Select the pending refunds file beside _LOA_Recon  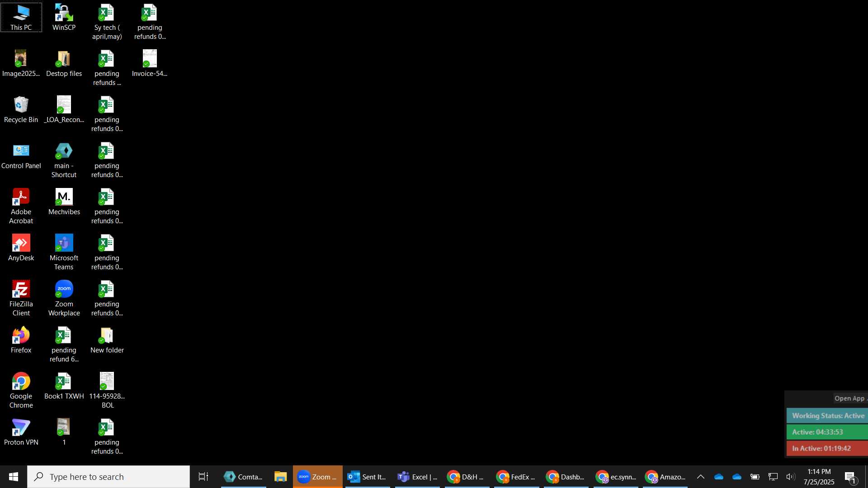tap(107, 114)
